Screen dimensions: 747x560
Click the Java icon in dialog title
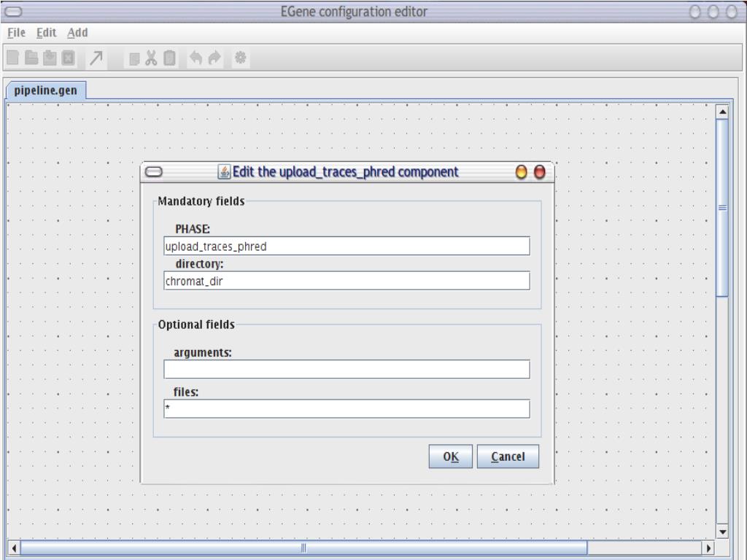coord(224,172)
